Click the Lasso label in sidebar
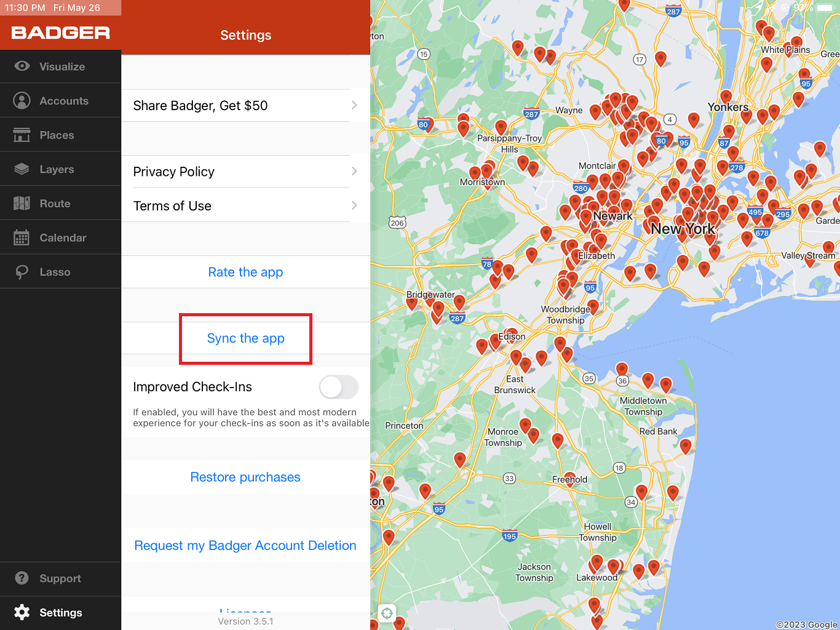 55,272
